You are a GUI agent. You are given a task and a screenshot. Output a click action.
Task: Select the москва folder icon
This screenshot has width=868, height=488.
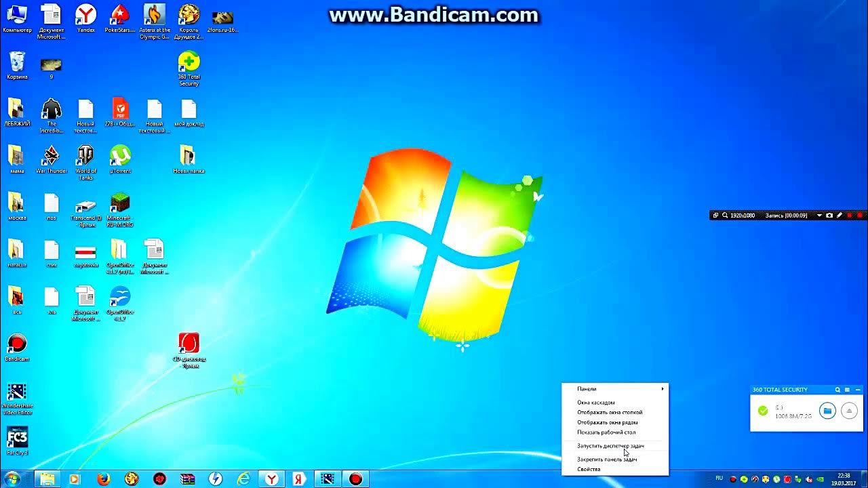click(17, 207)
